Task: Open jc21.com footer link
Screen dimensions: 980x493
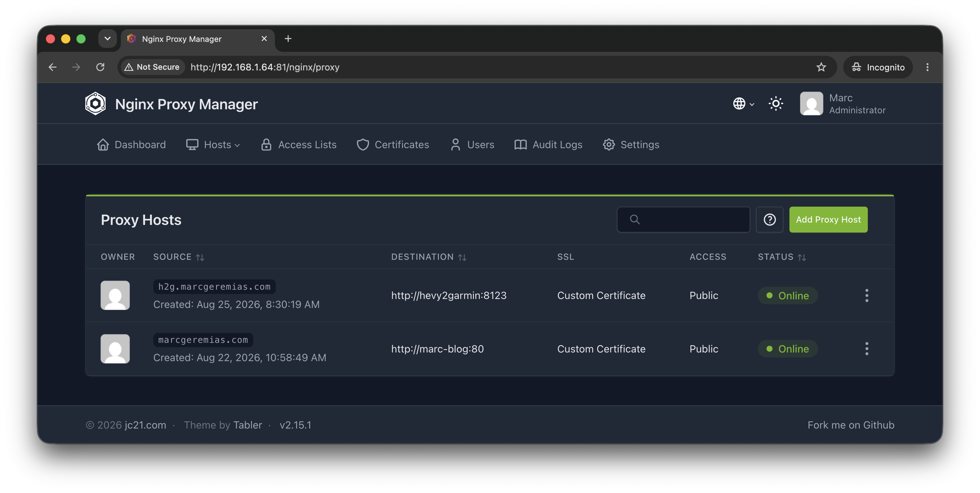Action: tap(145, 425)
